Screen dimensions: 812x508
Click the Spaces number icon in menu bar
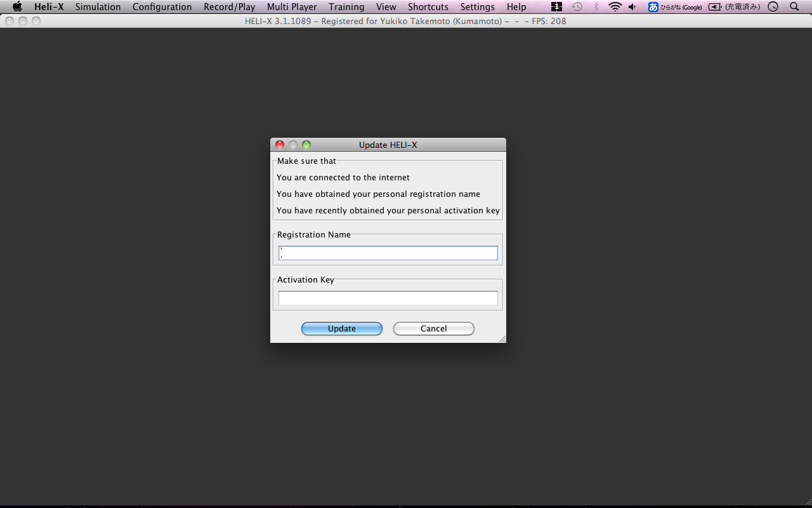(556, 7)
